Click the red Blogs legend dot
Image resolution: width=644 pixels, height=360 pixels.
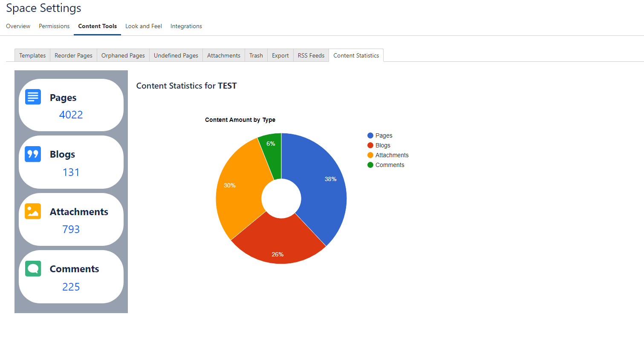pyautogui.click(x=370, y=145)
